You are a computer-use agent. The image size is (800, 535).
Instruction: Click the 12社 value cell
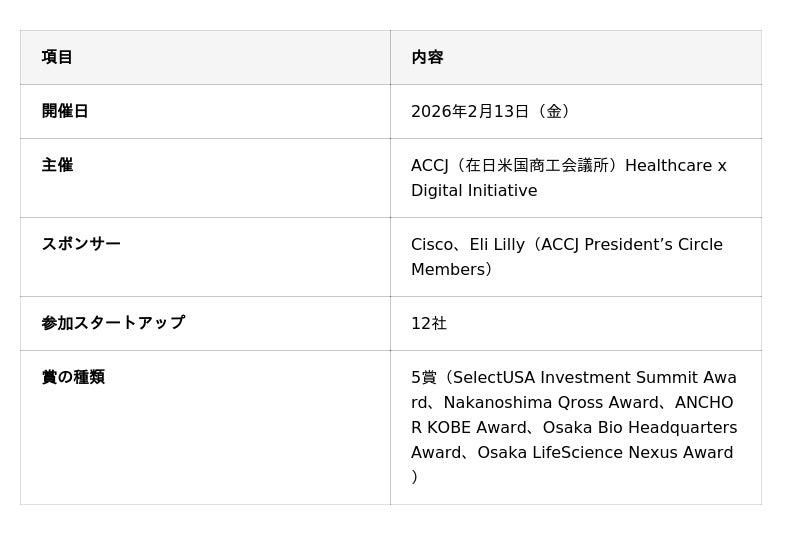click(429, 323)
